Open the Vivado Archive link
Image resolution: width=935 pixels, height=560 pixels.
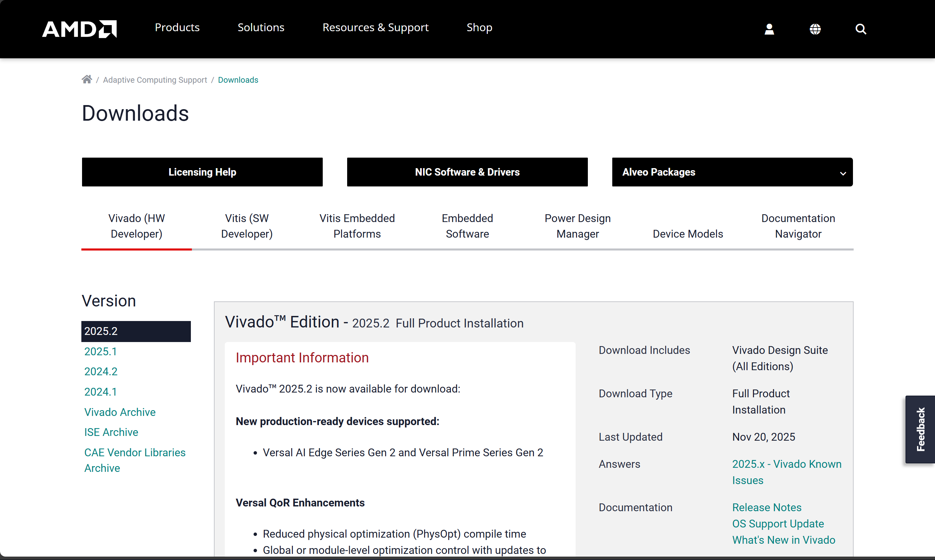tap(120, 412)
